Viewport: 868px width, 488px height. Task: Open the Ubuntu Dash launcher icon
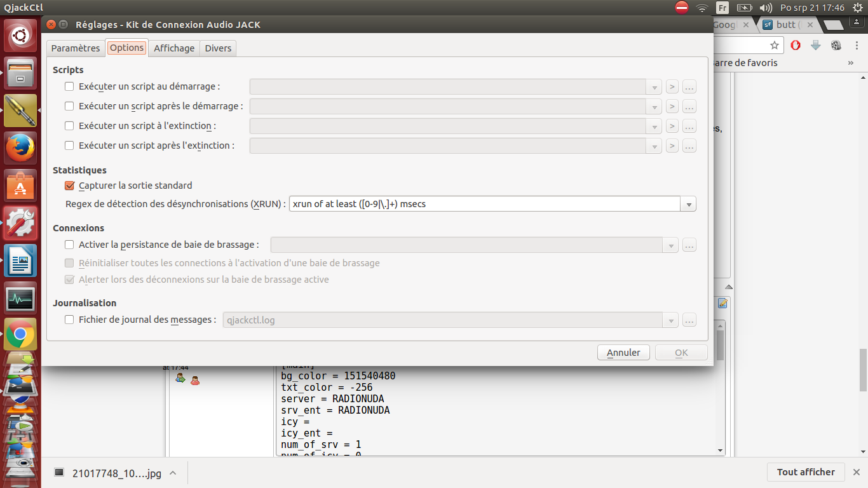coord(21,36)
